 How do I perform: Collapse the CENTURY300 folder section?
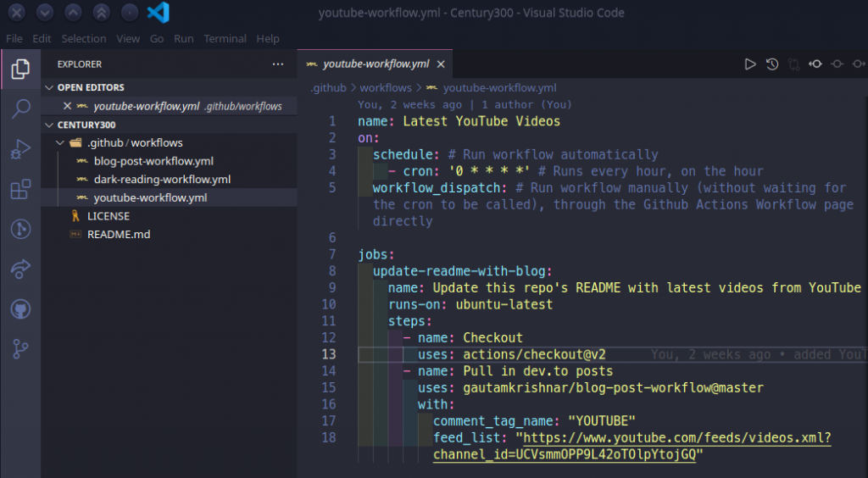point(50,125)
